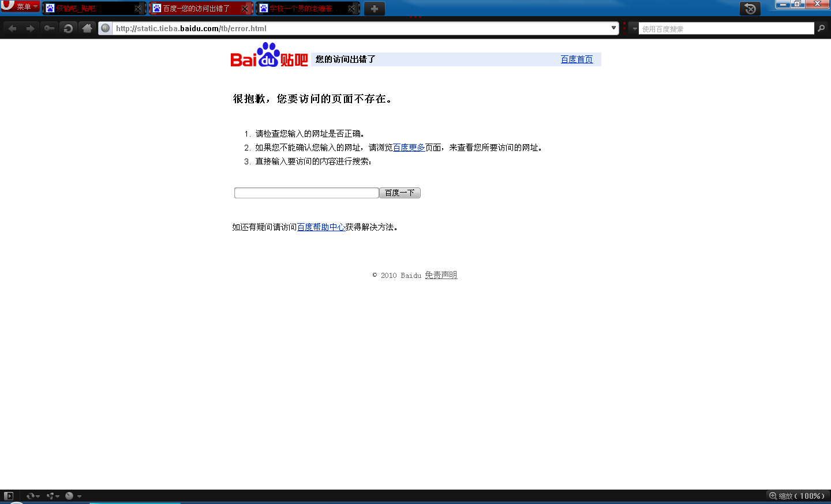
Task: Click the 请检查您输入的网址是否正确 line
Action: pyautogui.click(x=310, y=134)
